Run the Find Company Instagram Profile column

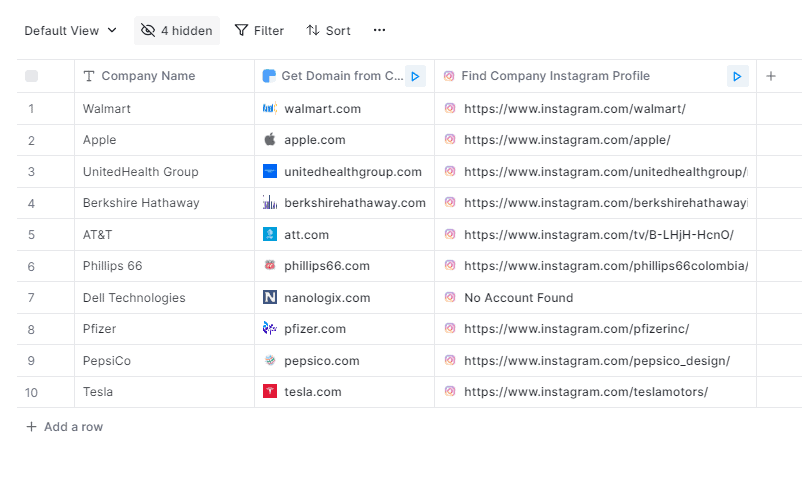click(737, 76)
